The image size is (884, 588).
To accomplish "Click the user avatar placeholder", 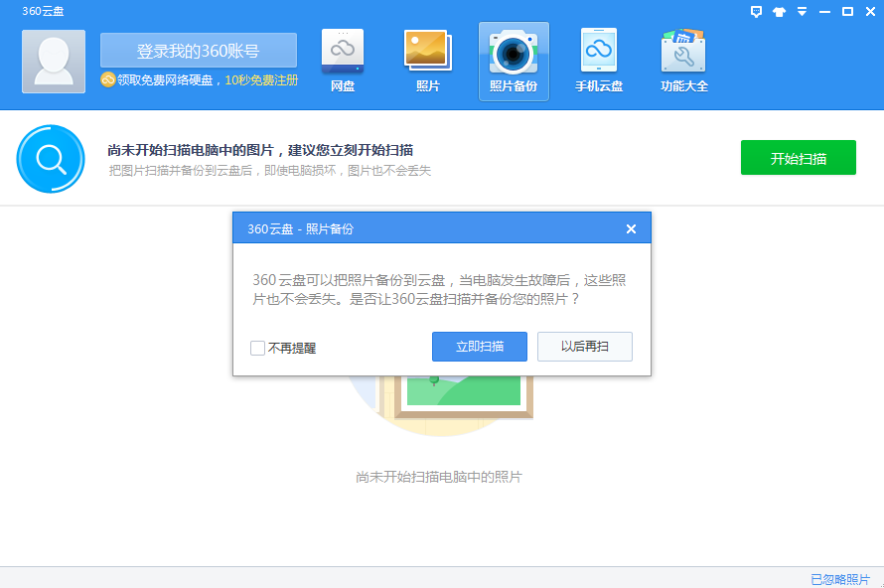I will (54, 62).
